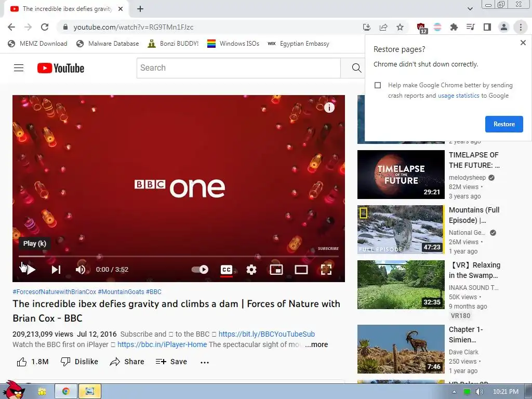This screenshot has height=399, width=532.
Task: Check the crash reports checkbox
Action: coord(378,85)
